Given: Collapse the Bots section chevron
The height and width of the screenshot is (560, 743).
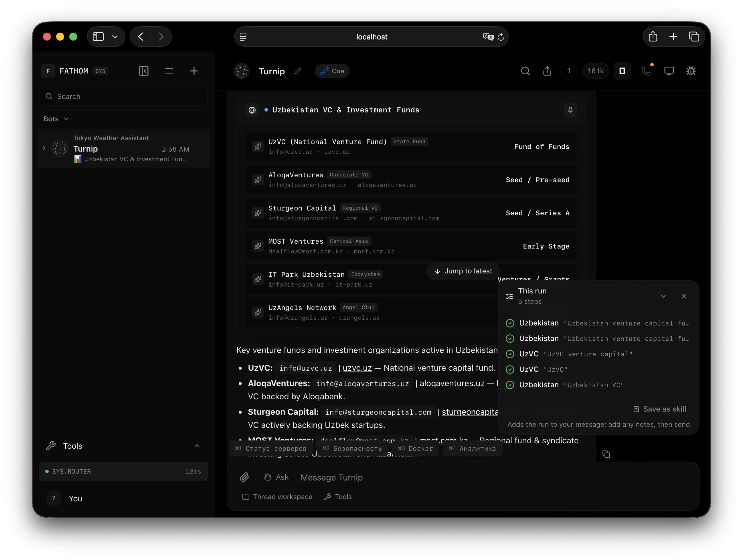Looking at the screenshot, I should (66, 119).
